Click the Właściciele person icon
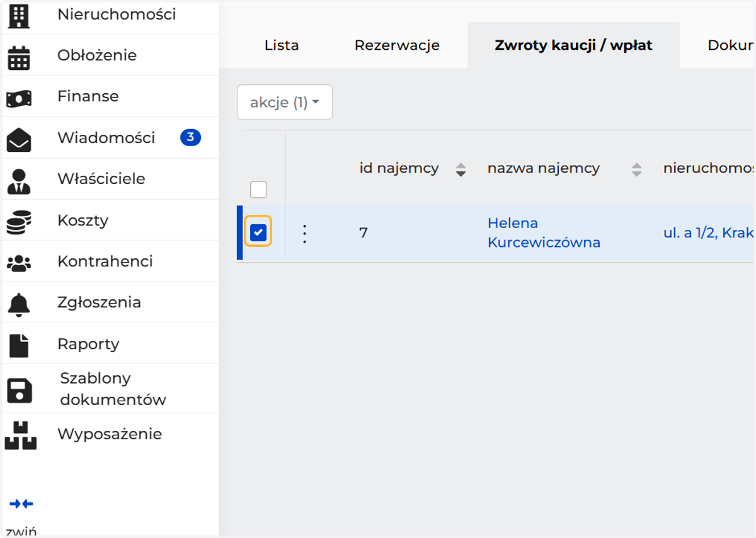This screenshot has height=538, width=756. [19, 181]
